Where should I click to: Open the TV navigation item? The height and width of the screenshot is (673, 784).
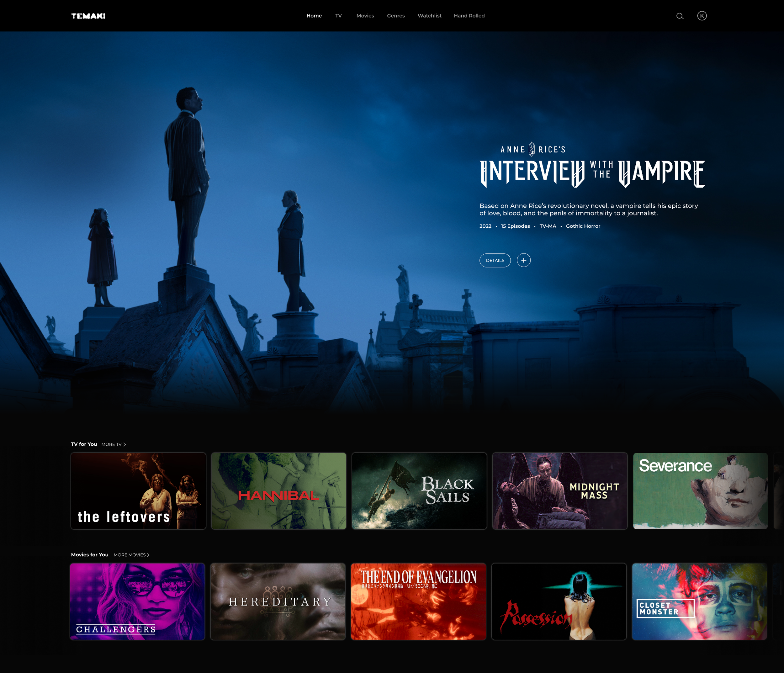coord(338,16)
